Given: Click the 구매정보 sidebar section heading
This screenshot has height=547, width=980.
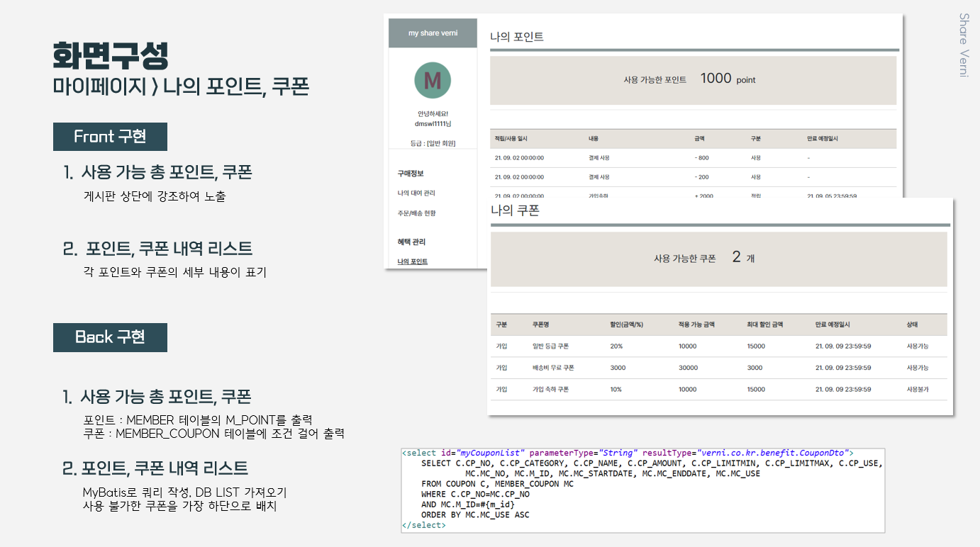Looking at the screenshot, I should 411,174.
